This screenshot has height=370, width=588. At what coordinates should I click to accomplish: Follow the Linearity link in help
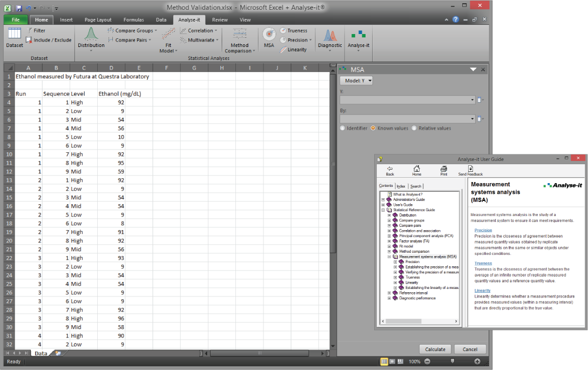pos(482,291)
